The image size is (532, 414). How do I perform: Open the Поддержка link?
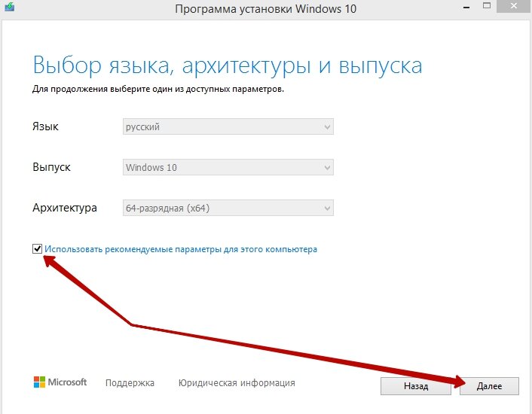[130, 383]
